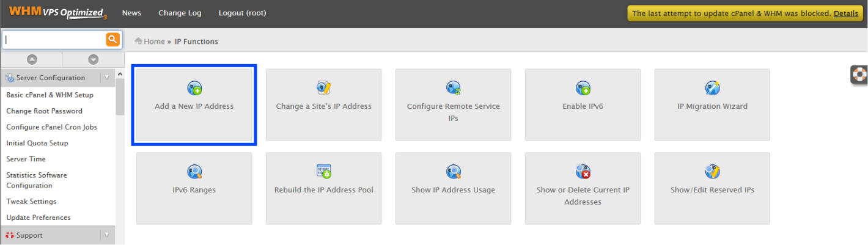Open the Configure Remote Service IPs icon
The height and width of the screenshot is (245, 868).
[x=454, y=88]
